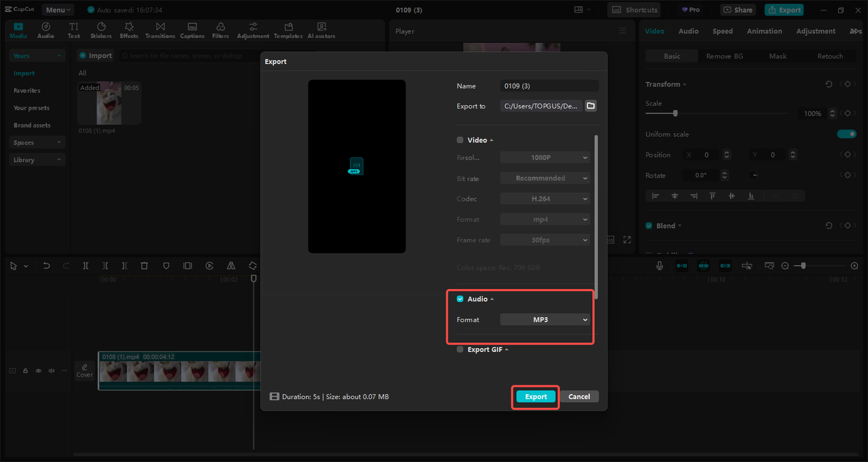Click the folder browse icon beside Export to

(591, 106)
